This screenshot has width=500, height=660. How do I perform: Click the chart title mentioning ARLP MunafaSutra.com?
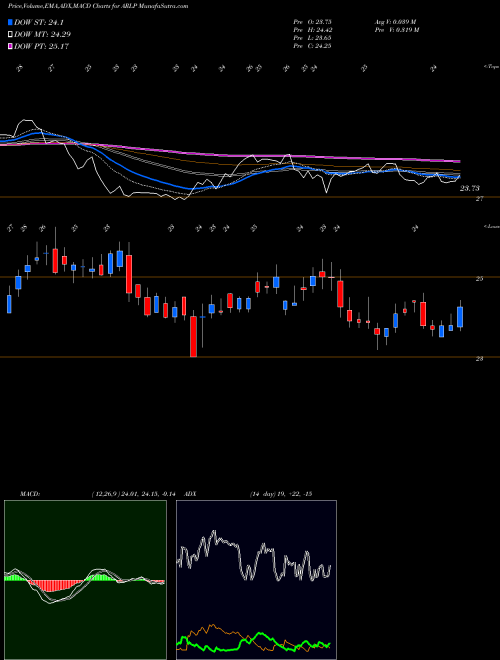point(98,6)
